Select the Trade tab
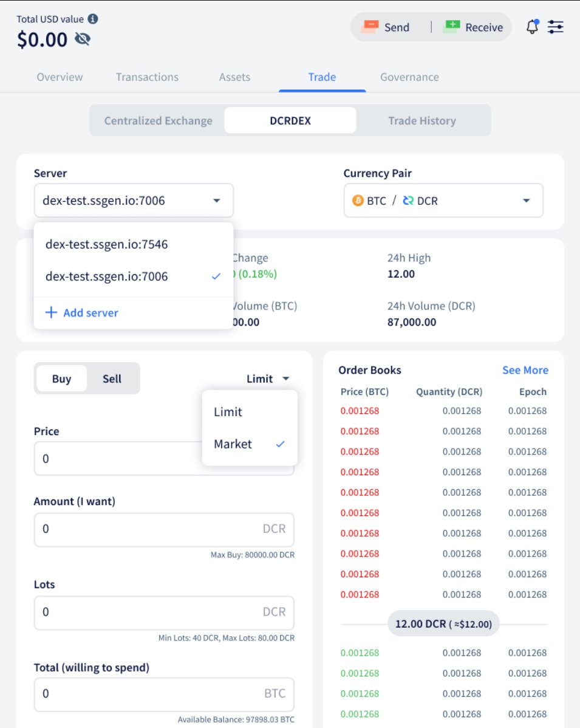Viewport: 580px width, 728px height. click(x=322, y=77)
